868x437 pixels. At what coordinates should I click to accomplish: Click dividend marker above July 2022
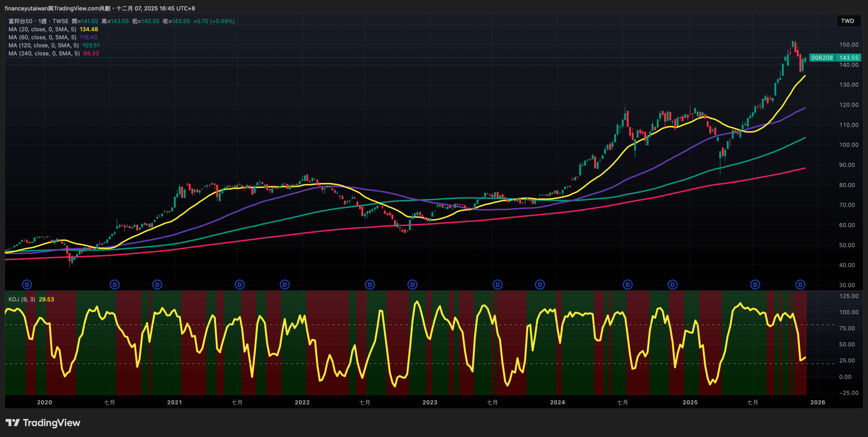370,285
